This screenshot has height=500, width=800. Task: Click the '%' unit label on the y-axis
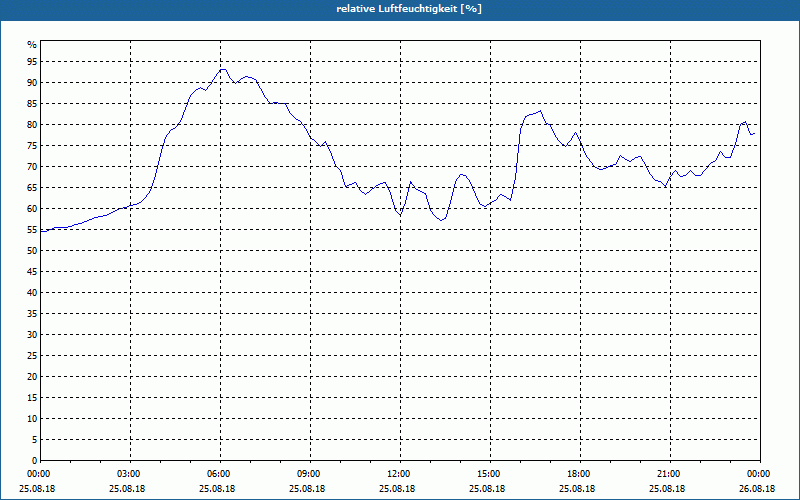pyautogui.click(x=32, y=44)
